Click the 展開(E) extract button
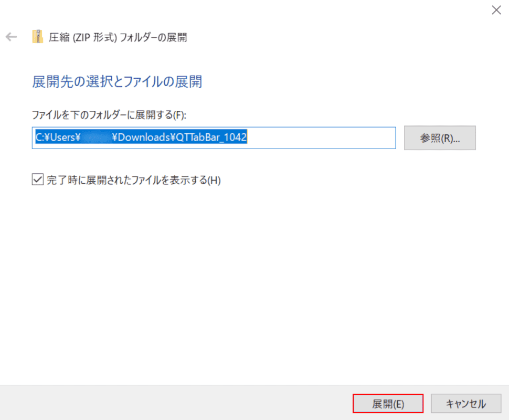 coord(388,403)
